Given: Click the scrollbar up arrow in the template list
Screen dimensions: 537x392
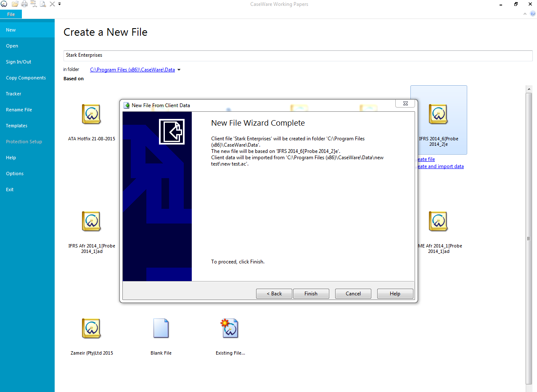Looking at the screenshot, I should pos(529,89).
